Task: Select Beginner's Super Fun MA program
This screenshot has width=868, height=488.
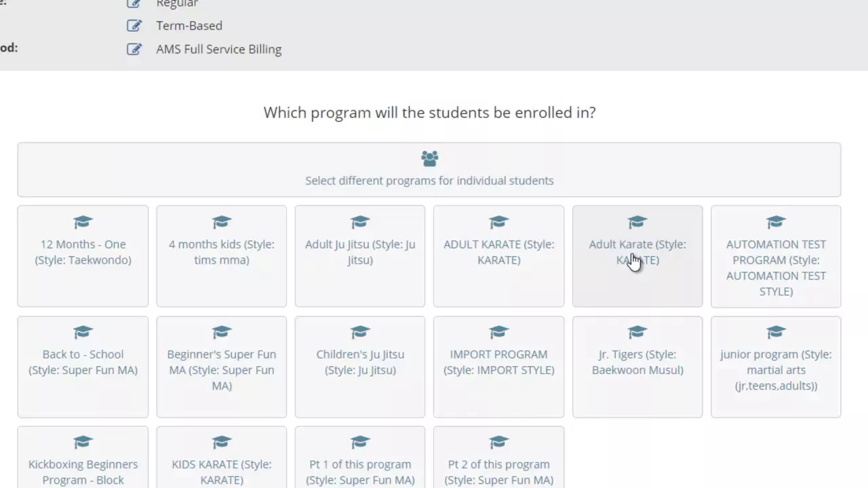Action: [x=222, y=367]
